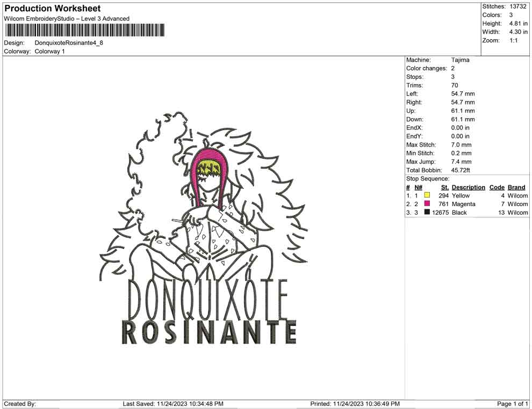The image size is (532, 409).
Task: Click 'Wilcom EmbroideryStudio – Level 3 Advanced' text
Action: [67, 19]
